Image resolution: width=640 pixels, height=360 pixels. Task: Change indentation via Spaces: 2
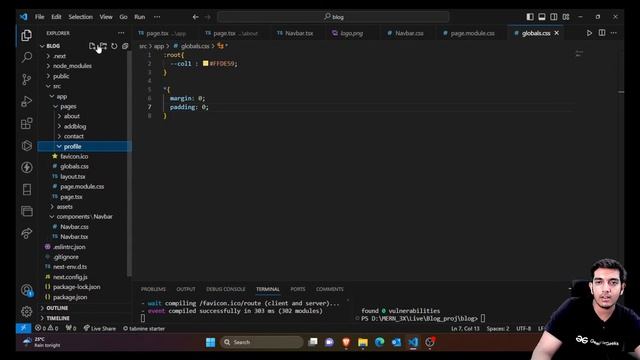point(498,328)
